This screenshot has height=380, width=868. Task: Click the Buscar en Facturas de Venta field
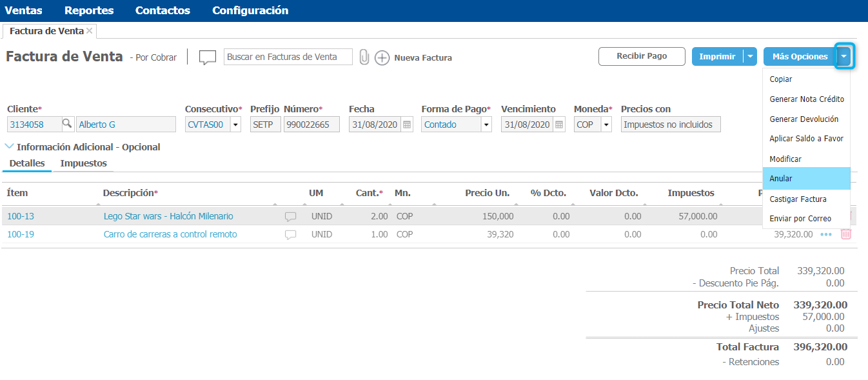pos(288,57)
